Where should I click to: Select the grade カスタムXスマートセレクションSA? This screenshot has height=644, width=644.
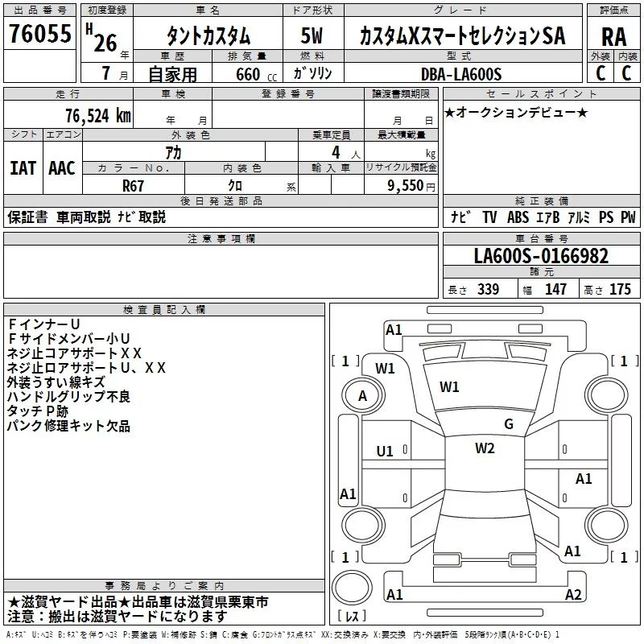point(462,35)
